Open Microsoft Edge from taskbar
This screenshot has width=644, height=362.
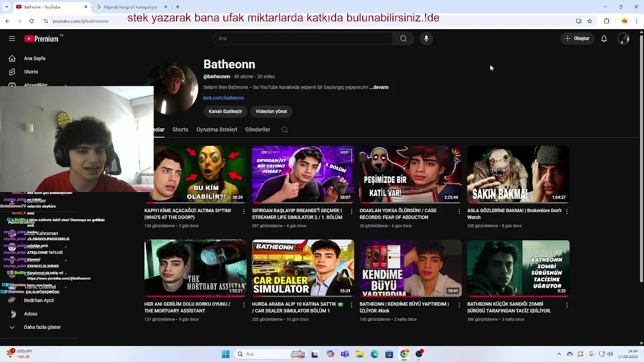click(x=374, y=354)
